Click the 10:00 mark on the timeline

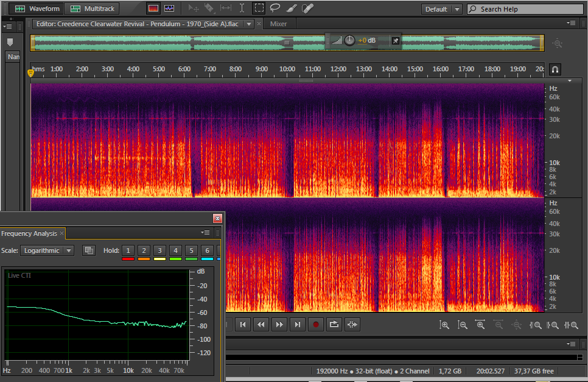(x=287, y=69)
